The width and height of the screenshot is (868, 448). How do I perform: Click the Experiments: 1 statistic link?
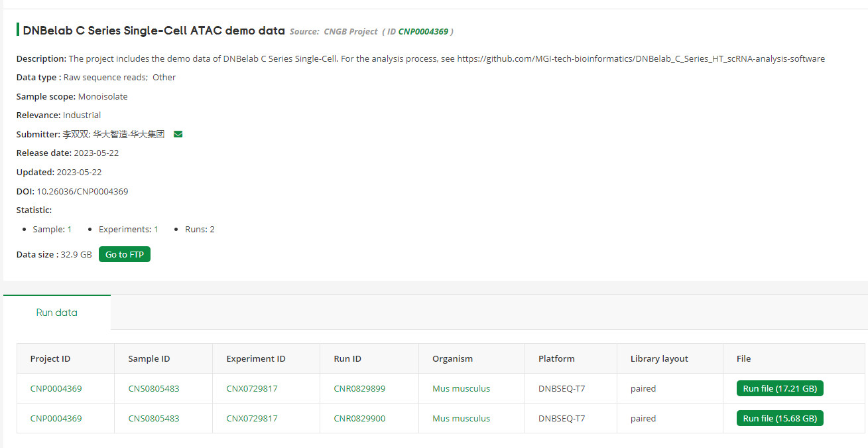129,229
